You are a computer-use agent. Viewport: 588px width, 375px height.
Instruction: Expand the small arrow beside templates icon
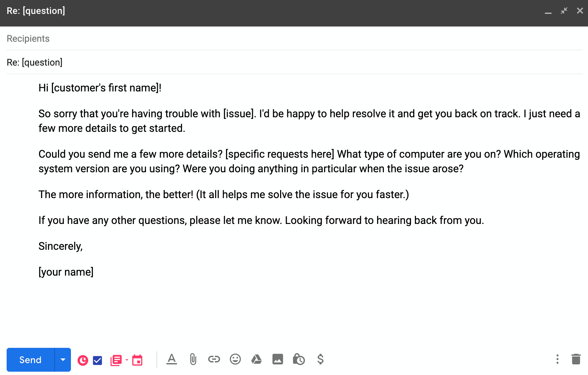click(127, 360)
